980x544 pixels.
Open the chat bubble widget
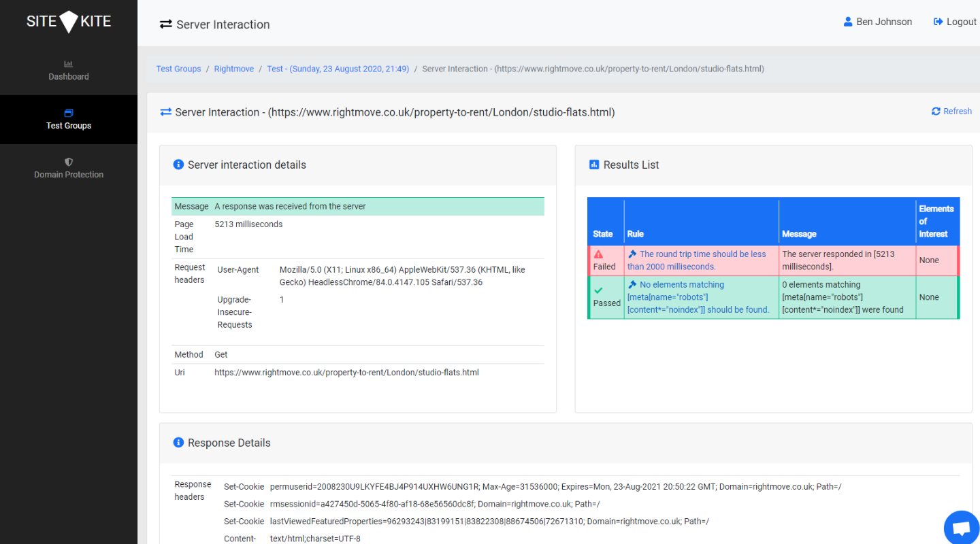tap(961, 528)
